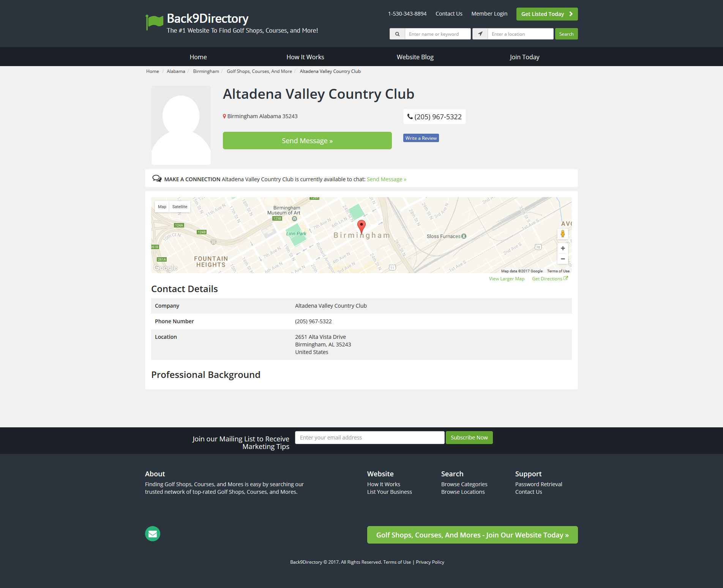Click the magnifier icon beside keyword field
The image size is (723, 588).
click(397, 34)
